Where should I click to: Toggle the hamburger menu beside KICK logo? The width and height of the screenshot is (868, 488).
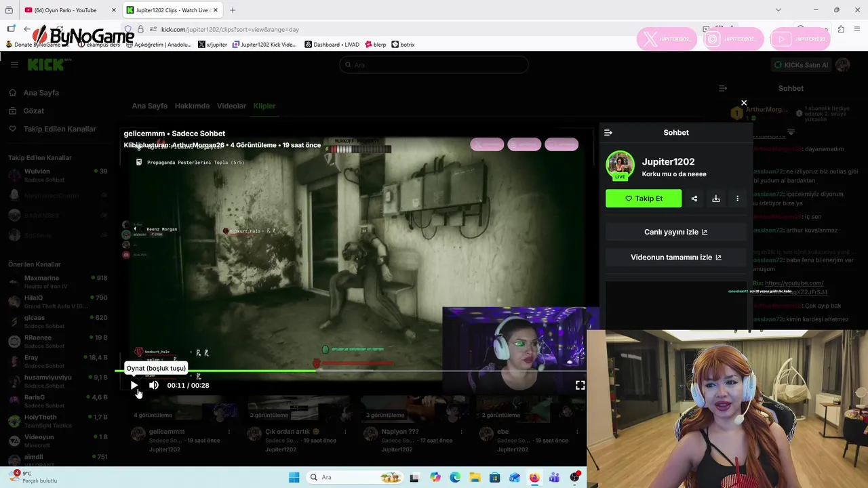14,65
